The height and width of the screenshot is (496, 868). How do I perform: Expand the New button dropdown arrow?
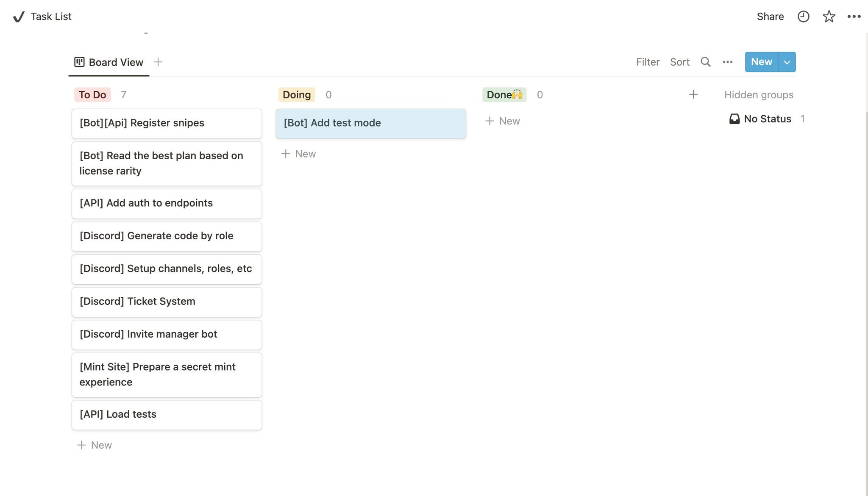coord(787,62)
